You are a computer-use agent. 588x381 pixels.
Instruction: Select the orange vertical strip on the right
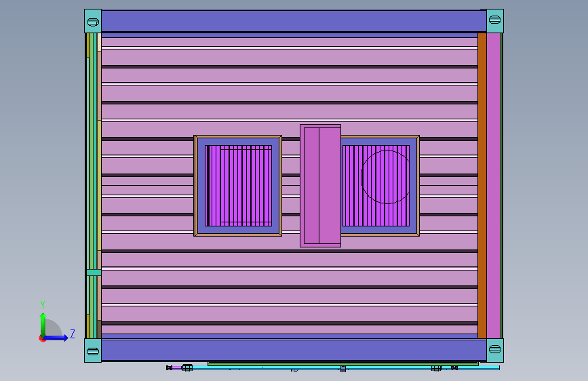point(482,186)
